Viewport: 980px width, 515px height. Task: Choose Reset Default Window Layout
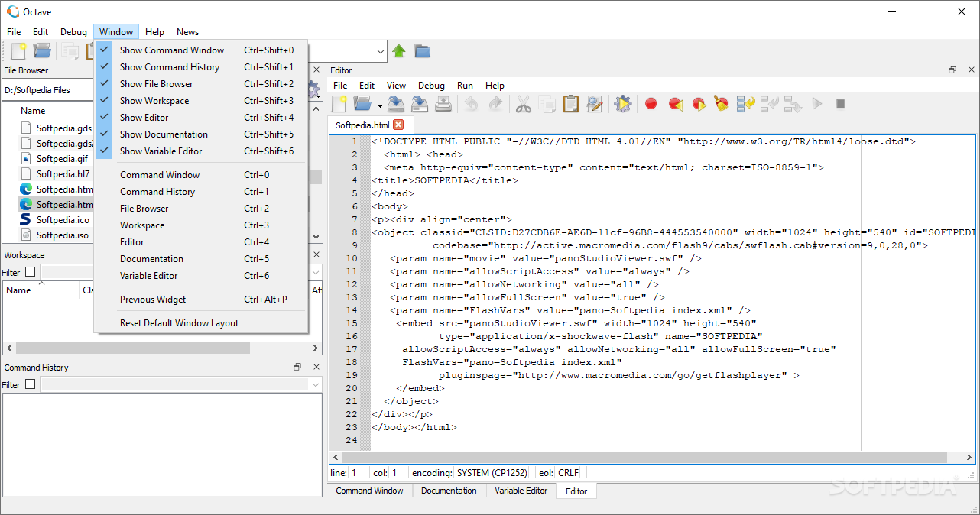click(x=201, y=323)
